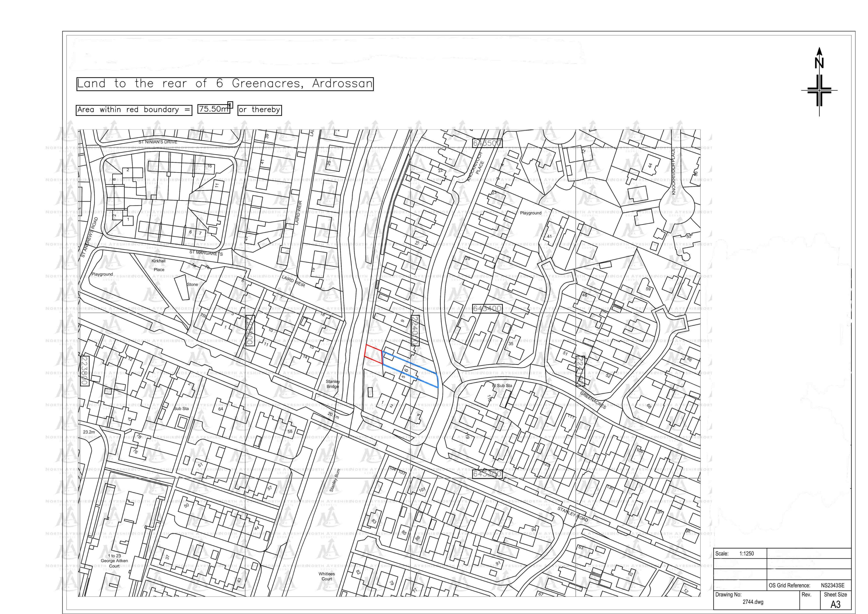Click the 'ST NINIAN'S DRIVE' street label
Viewport: 868px width, 614px height.
click(x=158, y=142)
